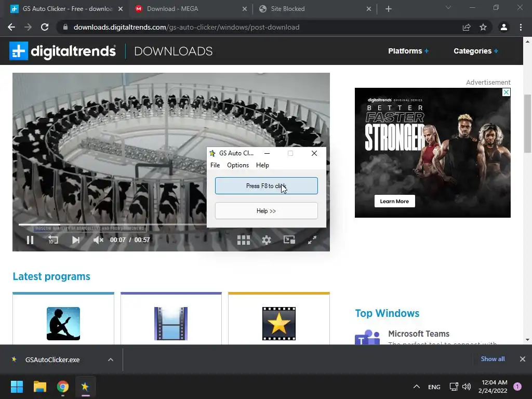Unmute the video player
Screen dimensions: 532x399
(98, 240)
